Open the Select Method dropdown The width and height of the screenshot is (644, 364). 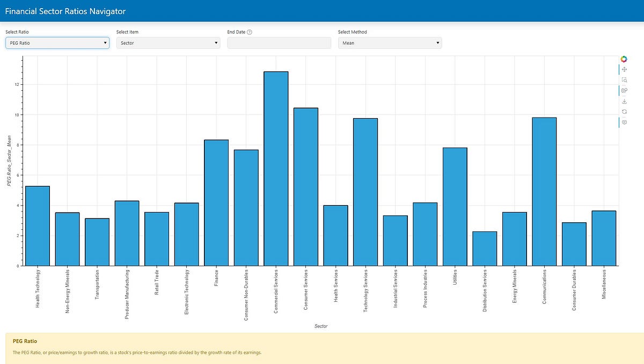[x=390, y=42]
